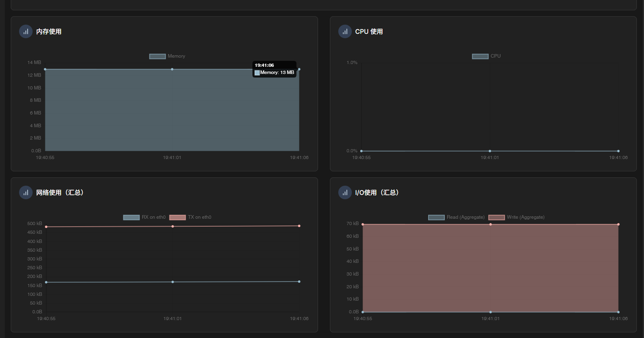The image size is (644, 338).
Task: Toggle the Memory dataset in the legend
Action: coord(167,56)
